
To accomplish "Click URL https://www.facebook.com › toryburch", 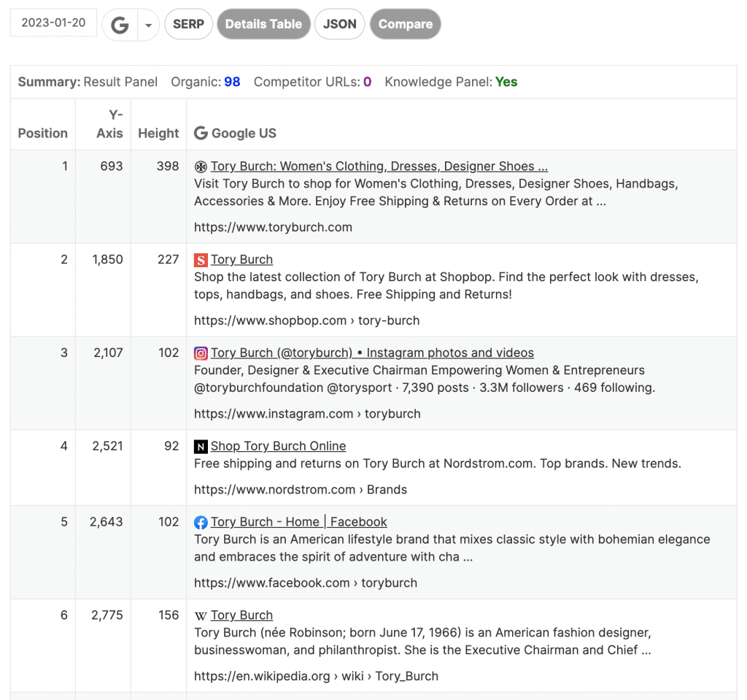I will 306,582.
